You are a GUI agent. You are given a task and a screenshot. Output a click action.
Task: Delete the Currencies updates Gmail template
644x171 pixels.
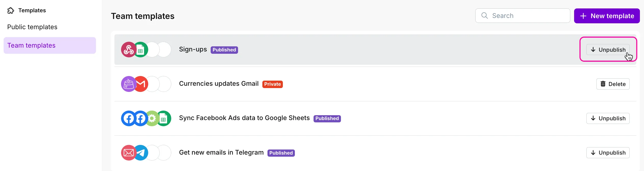(x=613, y=84)
